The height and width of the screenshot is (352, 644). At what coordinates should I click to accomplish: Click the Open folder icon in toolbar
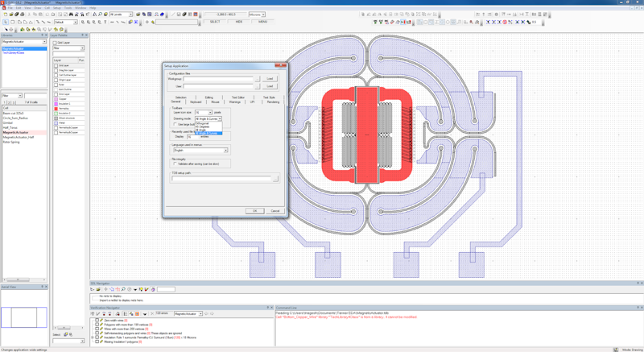tap(10, 14)
